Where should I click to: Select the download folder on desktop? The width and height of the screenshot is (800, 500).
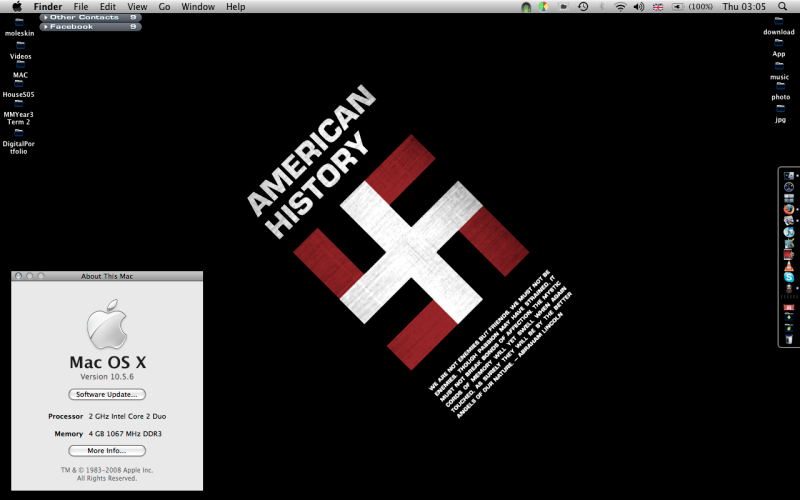[x=779, y=27]
